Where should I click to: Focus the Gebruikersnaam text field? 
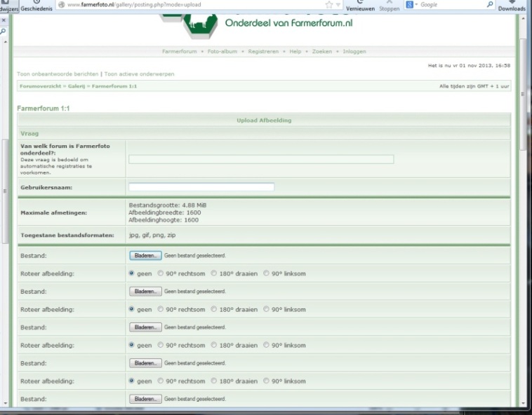click(201, 187)
